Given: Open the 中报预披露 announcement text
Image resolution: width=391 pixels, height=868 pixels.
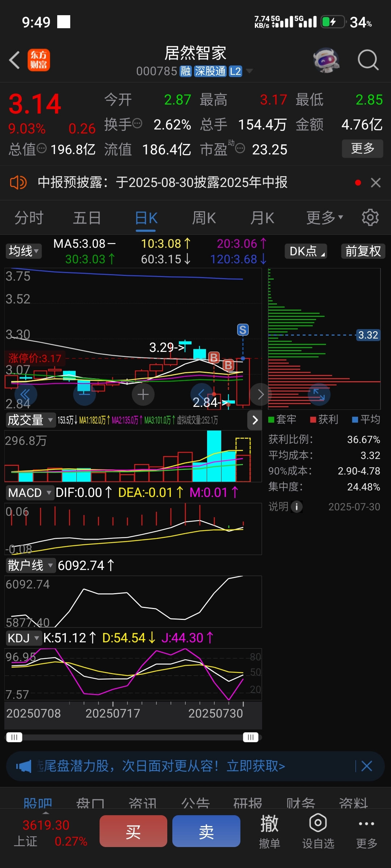Looking at the screenshot, I should 163,182.
